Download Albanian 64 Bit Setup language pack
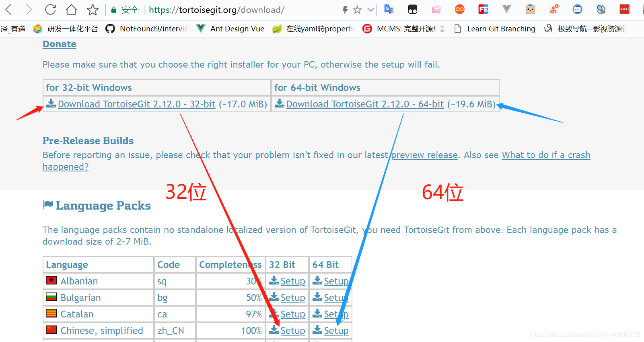The image size is (644, 342). (x=336, y=281)
